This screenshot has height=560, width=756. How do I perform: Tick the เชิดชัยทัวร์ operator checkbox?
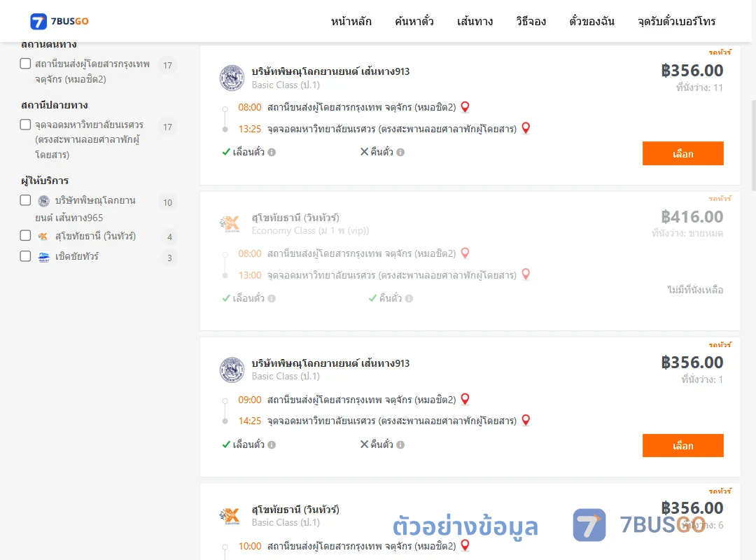coord(26,256)
